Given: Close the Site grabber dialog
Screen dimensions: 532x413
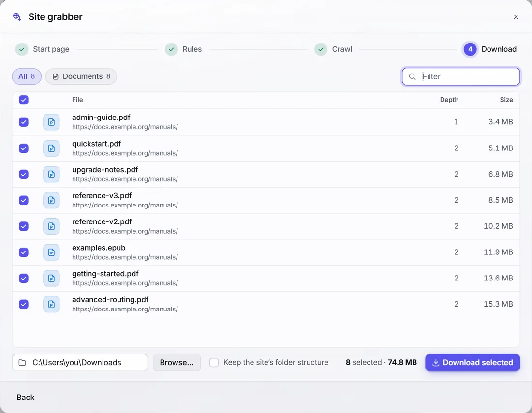Looking at the screenshot, I should pyautogui.click(x=516, y=16).
